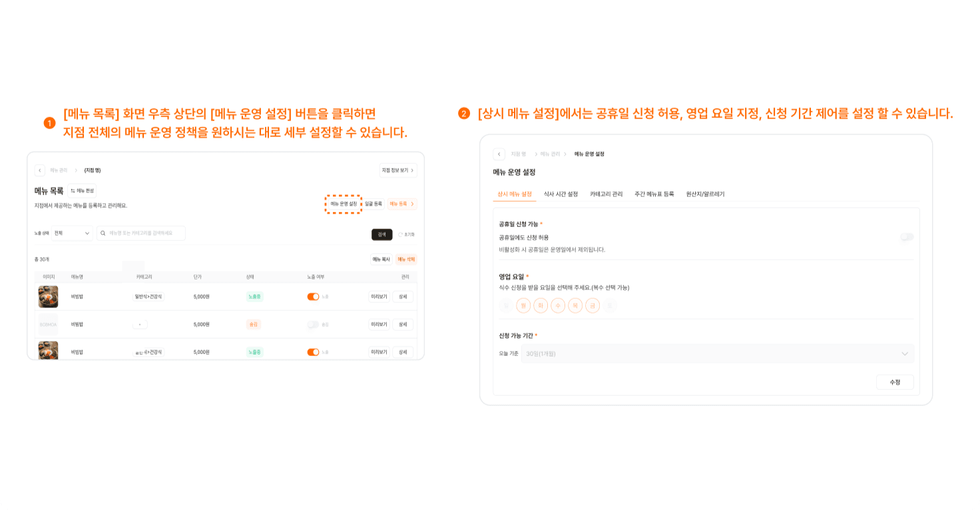This screenshot has width=980, height=511.
Task: Click the 메뉴 관리 breadcrumb on the 메뉴 운영 설정 screen
Action: click(x=550, y=154)
